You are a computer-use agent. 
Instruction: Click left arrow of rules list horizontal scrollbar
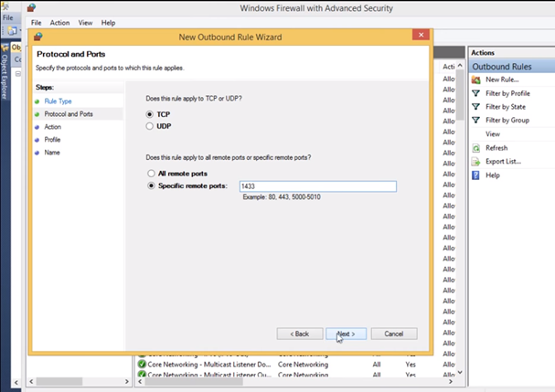[x=140, y=381]
